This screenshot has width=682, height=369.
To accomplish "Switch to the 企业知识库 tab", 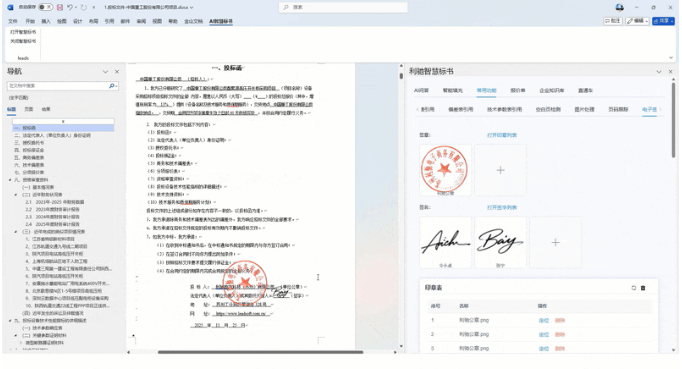I will (552, 91).
